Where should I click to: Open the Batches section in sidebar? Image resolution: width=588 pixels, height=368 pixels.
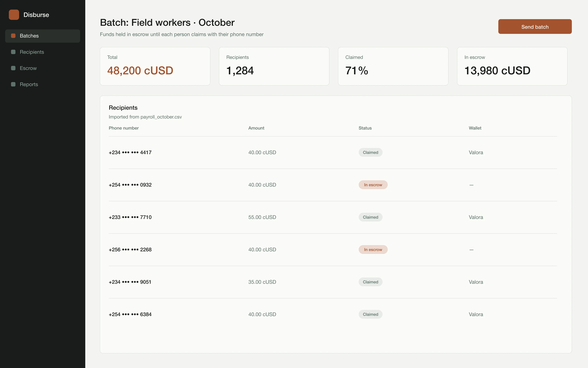42,36
